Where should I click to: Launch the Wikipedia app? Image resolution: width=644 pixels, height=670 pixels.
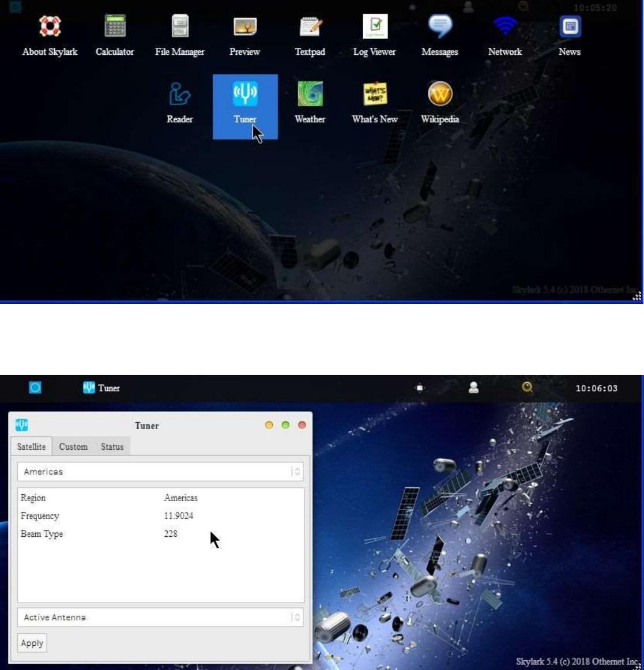click(440, 103)
